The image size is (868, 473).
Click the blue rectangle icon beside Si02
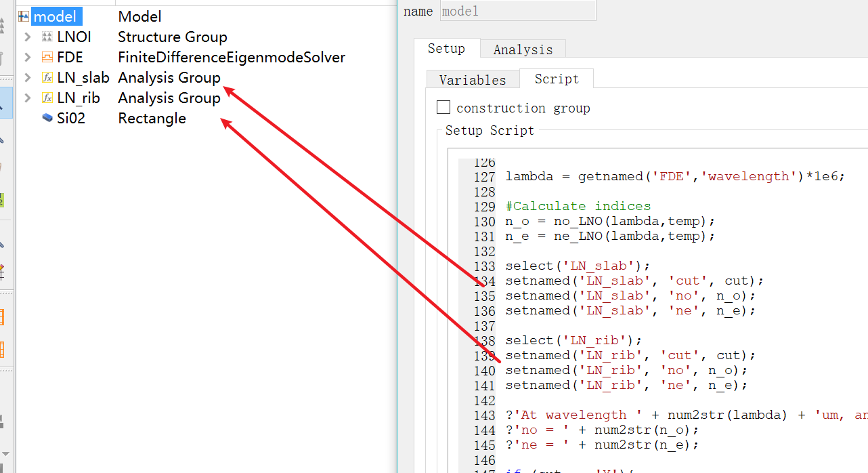tap(47, 118)
